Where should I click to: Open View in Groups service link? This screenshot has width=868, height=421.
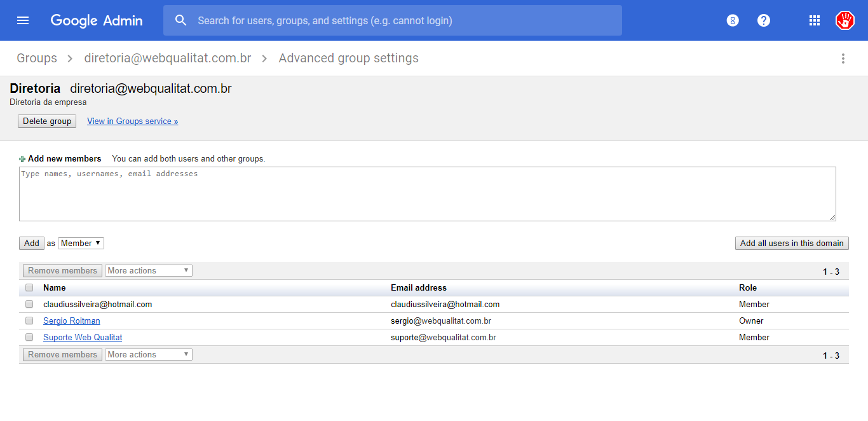click(x=132, y=121)
